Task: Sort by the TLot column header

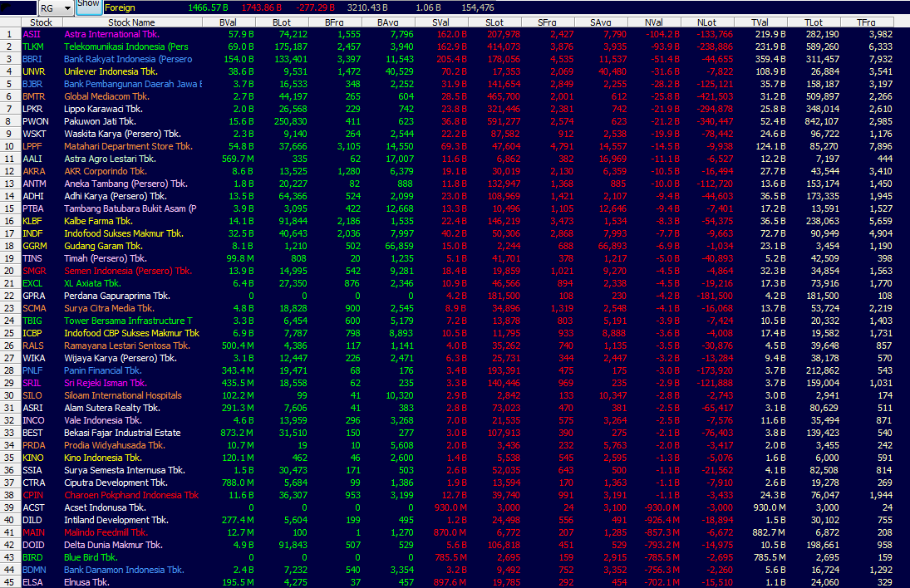Action: coord(814,22)
